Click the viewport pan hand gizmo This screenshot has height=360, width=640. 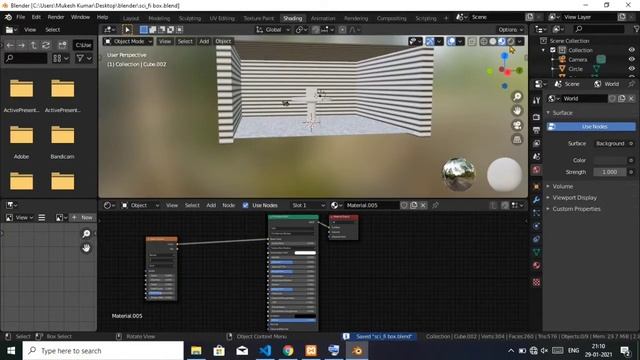517,111
